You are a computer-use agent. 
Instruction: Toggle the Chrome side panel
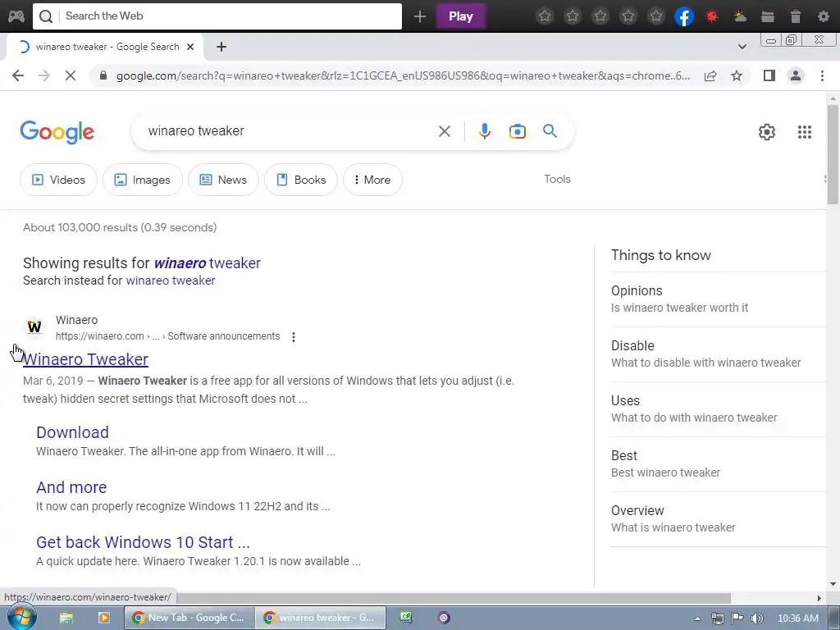tap(769, 75)
